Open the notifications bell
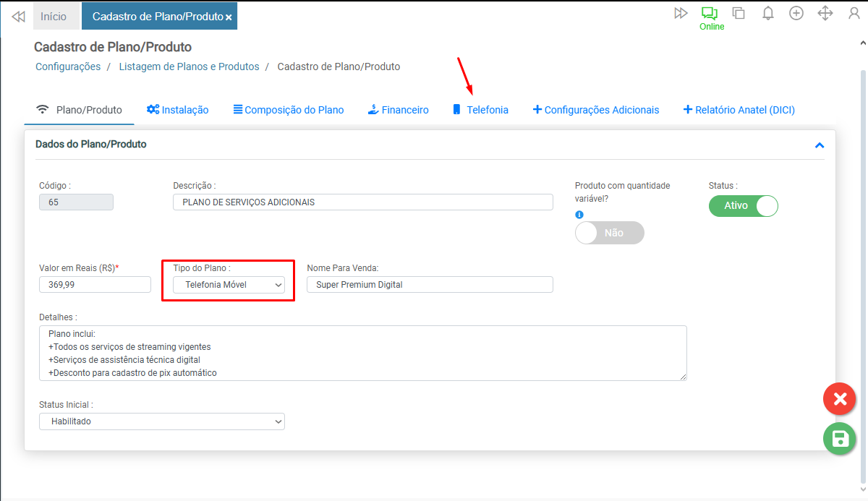868x501 pixels. tap(768, 13)
